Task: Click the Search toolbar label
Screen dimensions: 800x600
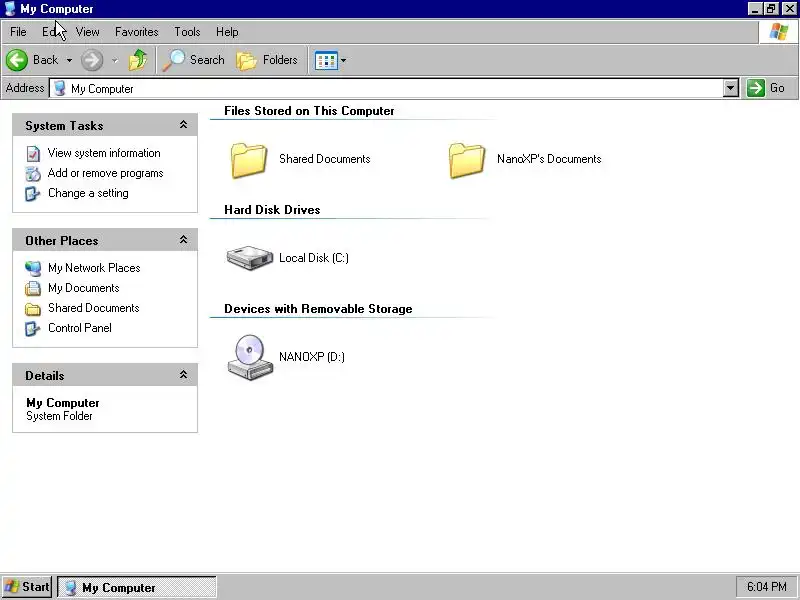Action: tap(207, 60)
